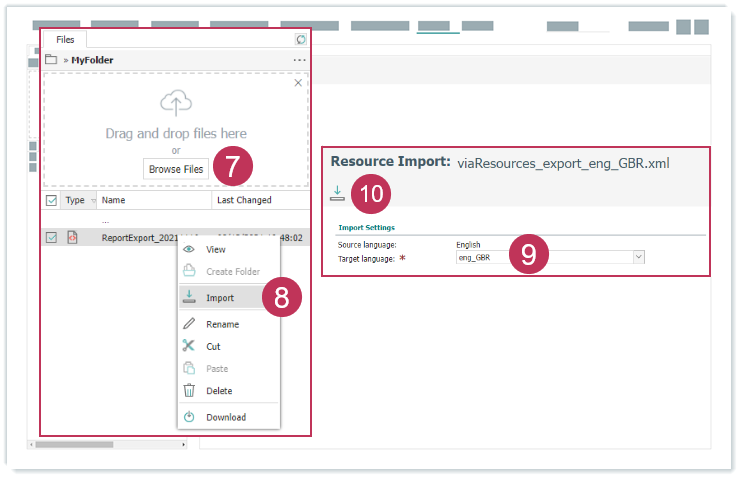Click the XML file type icon
Viewport: 741px width, 479px height.
point(72,238)
